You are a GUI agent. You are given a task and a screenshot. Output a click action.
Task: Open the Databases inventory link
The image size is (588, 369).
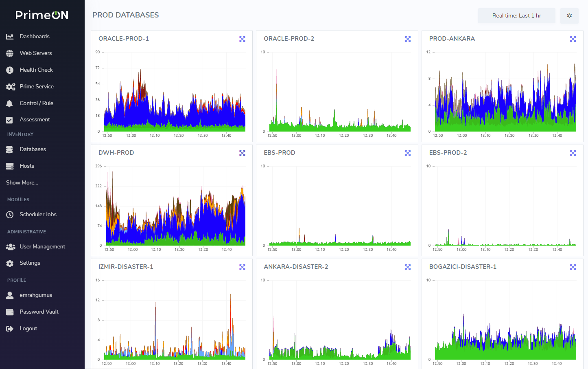(x=33, y=149)
